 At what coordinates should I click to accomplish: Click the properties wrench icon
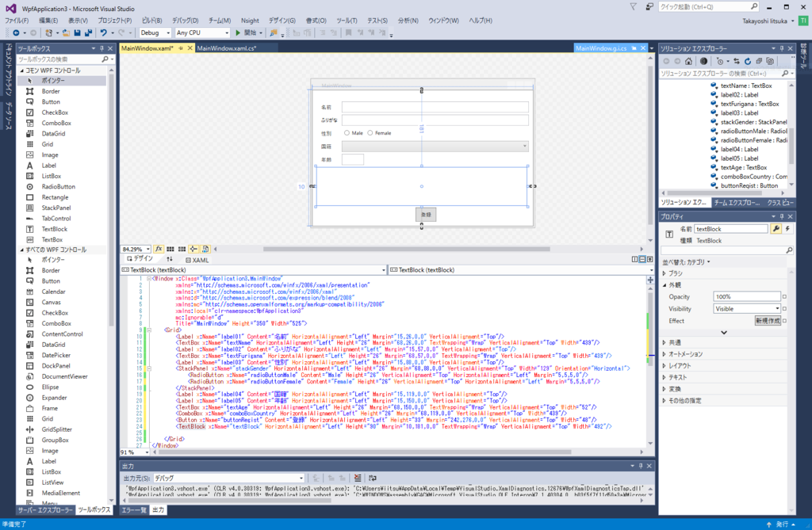776,229
